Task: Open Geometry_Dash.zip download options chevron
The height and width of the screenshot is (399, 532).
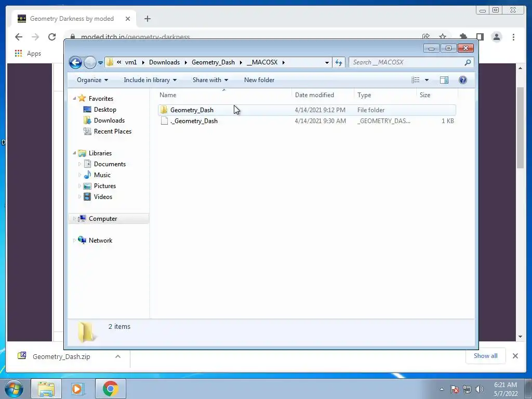Action: 118,356
